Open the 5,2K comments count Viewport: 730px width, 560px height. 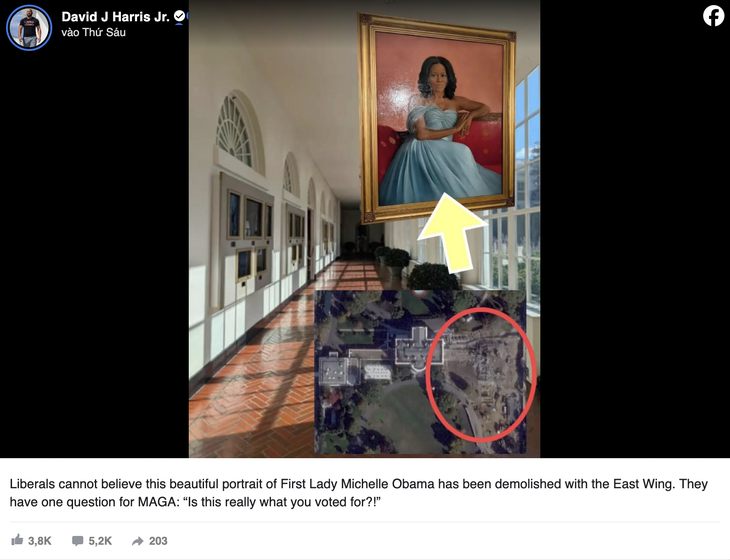tap(100, 541)
